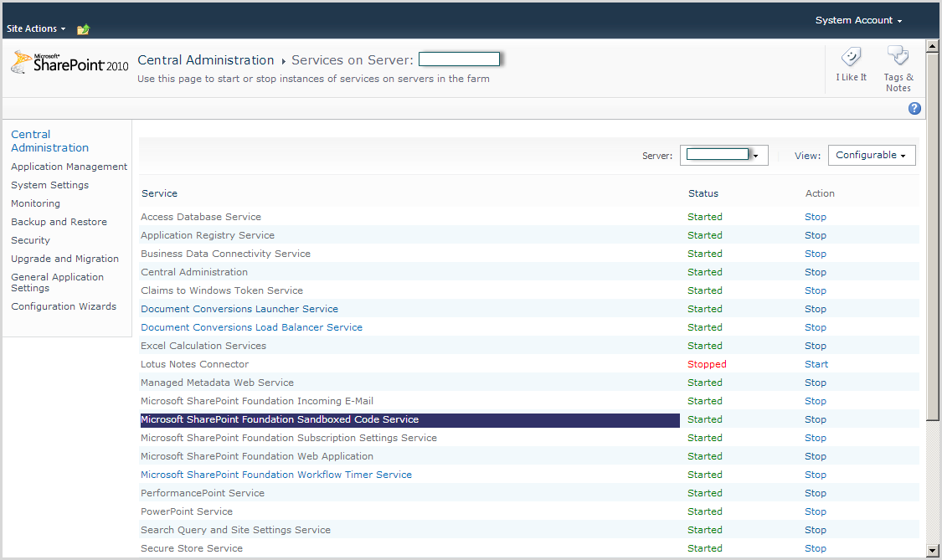Open Central Administration in left navigation
The width and height of the screenshot is (942, 560).
(x=50, y=141)
